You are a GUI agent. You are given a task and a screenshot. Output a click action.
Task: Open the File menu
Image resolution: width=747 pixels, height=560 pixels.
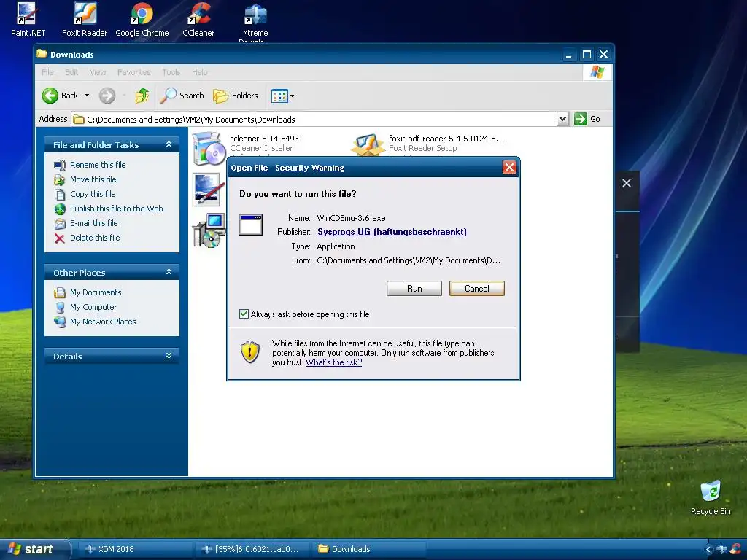click(x=47, y=72)
